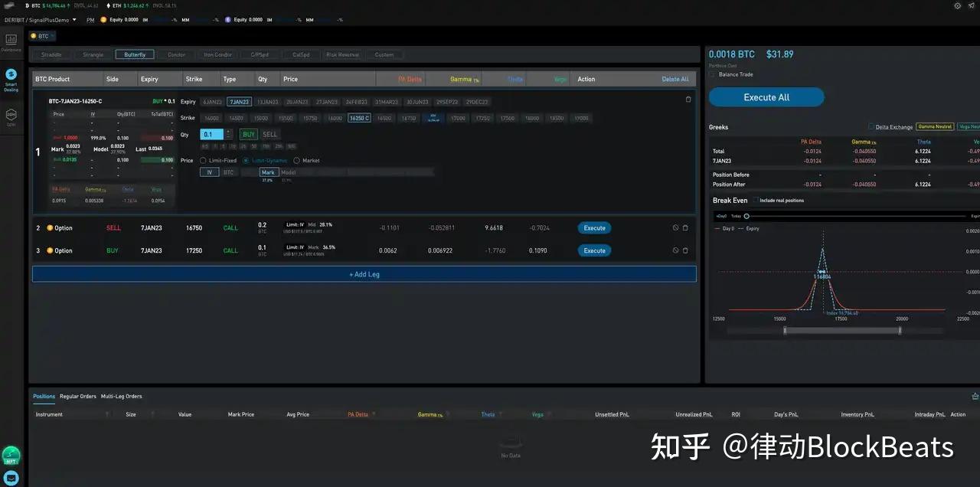This screenshot has width=980, height=487.
Task: Expand the SELL 7JAN23 16750 leg row
Action: click(x=364, y=228)
